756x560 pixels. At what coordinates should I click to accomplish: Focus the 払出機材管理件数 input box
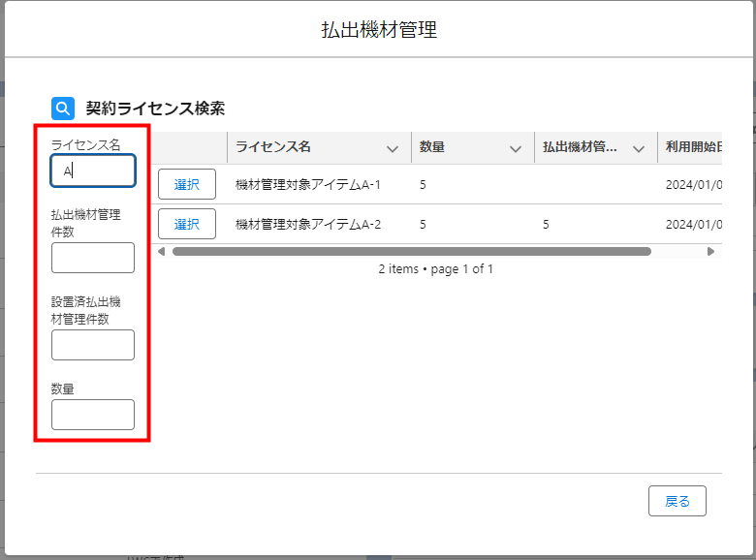(93, 258)
